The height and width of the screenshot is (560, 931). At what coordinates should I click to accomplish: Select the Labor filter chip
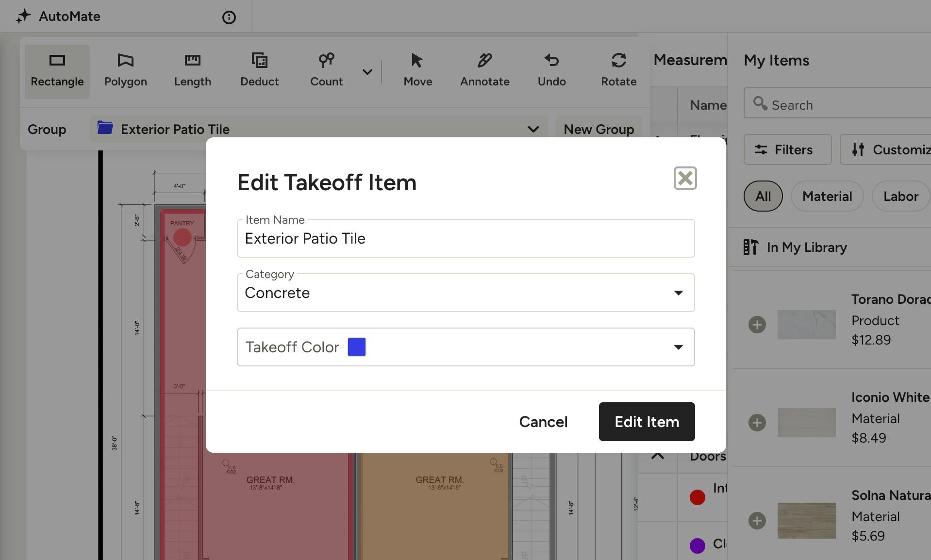click(x=901, y=196)
